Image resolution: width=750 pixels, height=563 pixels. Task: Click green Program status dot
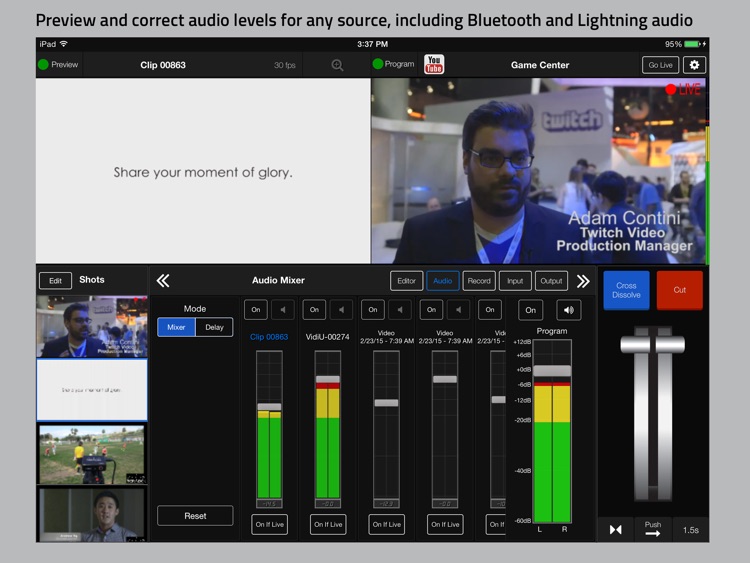[x=377, y=64]
